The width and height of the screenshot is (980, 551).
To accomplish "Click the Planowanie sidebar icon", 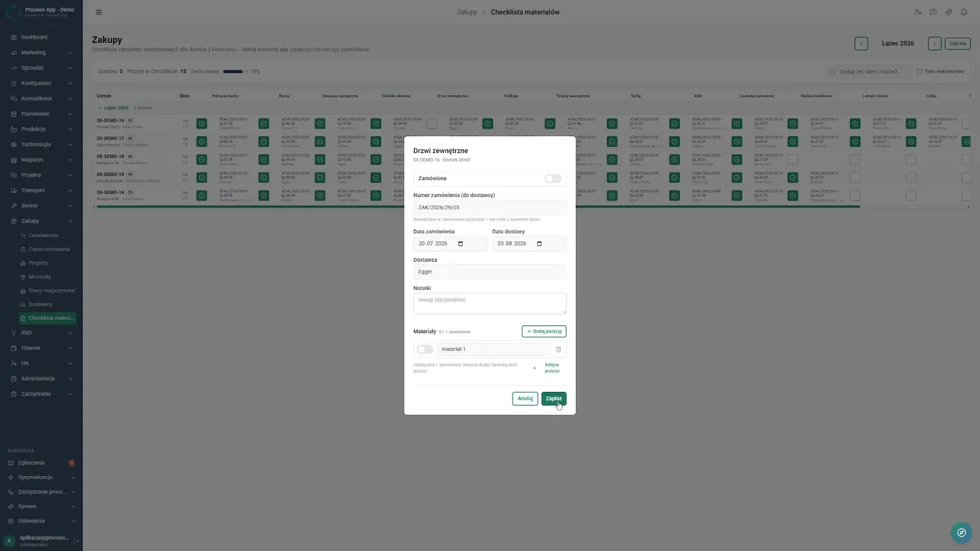I will [14, 114].
